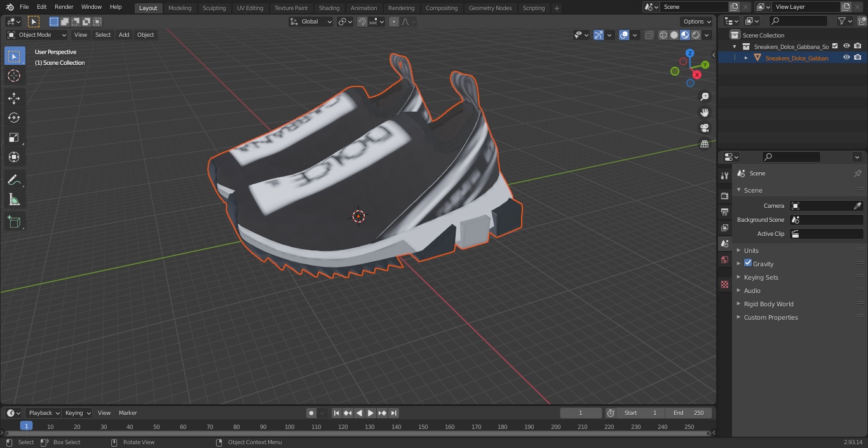Open the Keying popover in timeline
The image size is (868, 448).
[78, 413]
